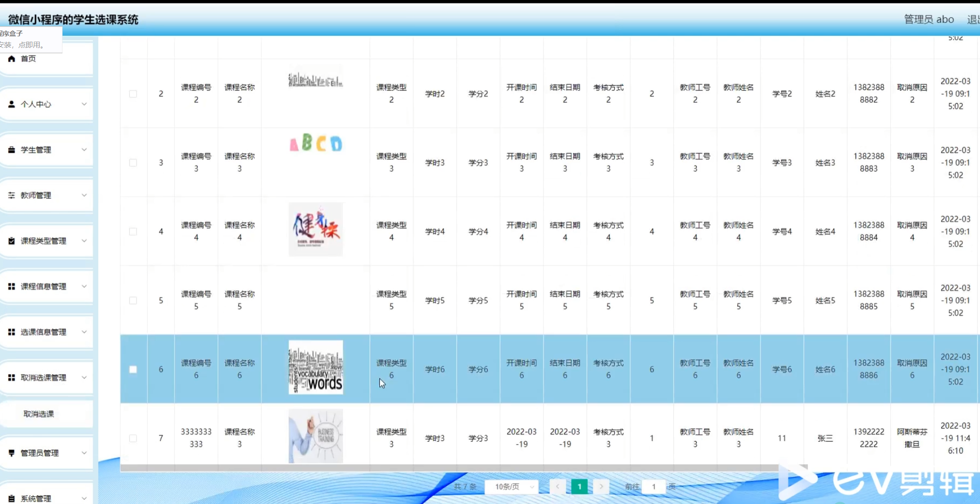Expand the 学生管理 chevron

pyautogui.click(x=84, y=150)
